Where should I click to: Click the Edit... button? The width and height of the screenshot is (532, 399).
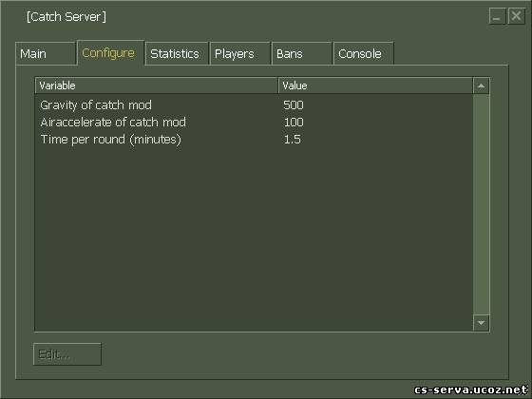(67, 354)
